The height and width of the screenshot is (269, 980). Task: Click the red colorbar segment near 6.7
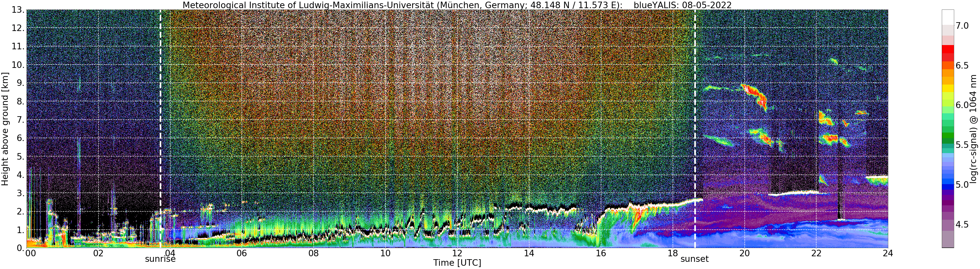pos(947,49)
